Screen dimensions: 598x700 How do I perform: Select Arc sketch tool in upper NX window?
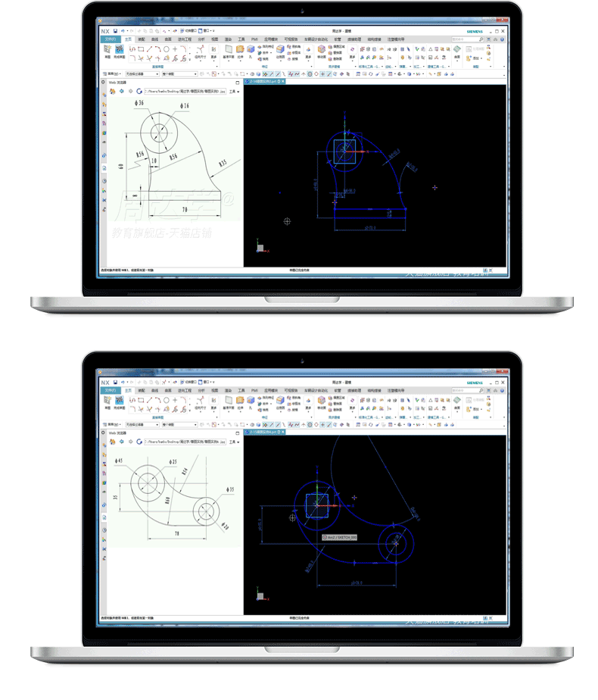[x=158, y=49]
